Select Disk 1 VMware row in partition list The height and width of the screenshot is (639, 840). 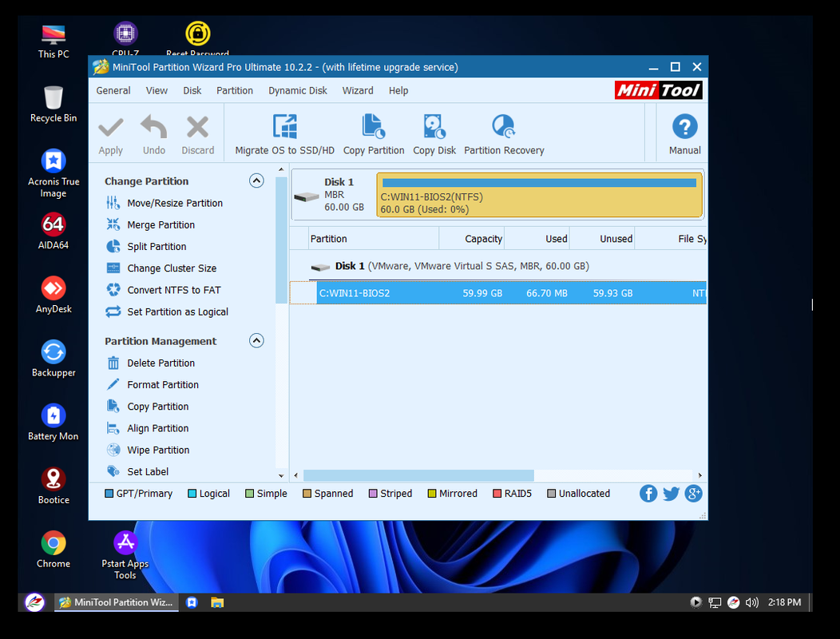pyautogui.click(x=497, y=267)
